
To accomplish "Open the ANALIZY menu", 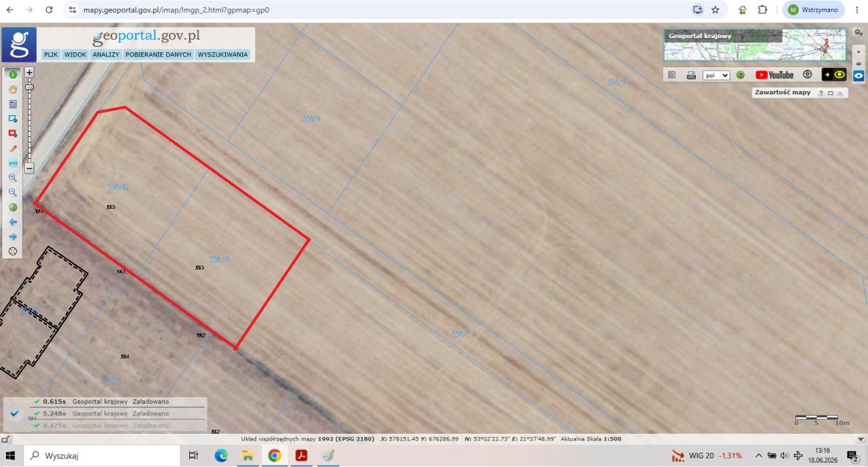I will [106, 54].
